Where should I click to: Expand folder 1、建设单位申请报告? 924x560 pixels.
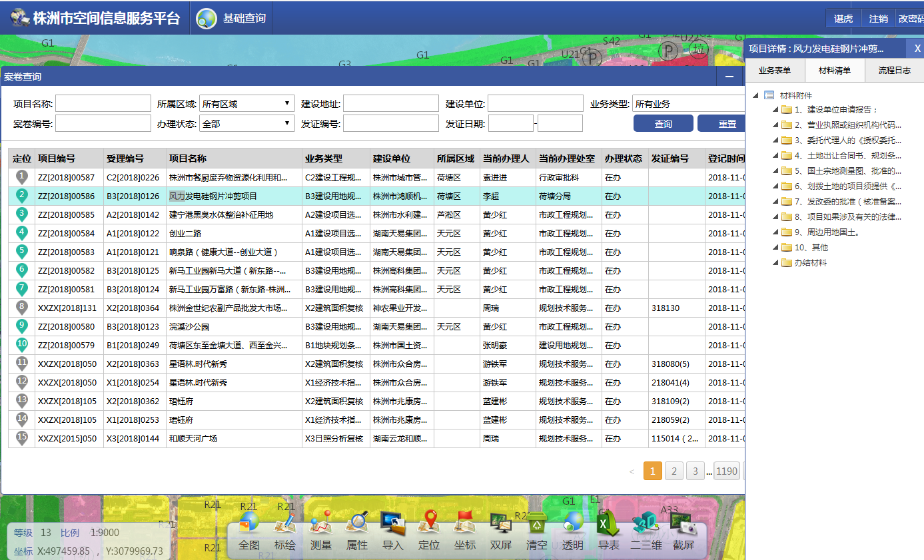click(776, 110)
